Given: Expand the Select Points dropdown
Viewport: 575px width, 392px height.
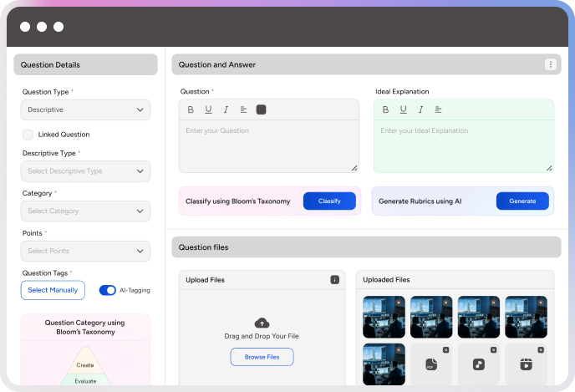Looking at the screenshot, I should click(x=85, y=251).
